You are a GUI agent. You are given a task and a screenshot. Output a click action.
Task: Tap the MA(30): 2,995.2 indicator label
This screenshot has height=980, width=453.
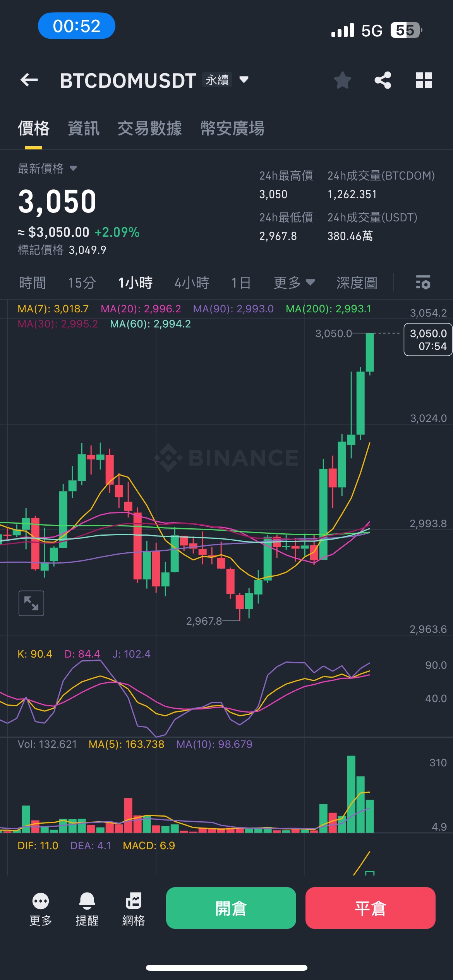click(58, 324)
